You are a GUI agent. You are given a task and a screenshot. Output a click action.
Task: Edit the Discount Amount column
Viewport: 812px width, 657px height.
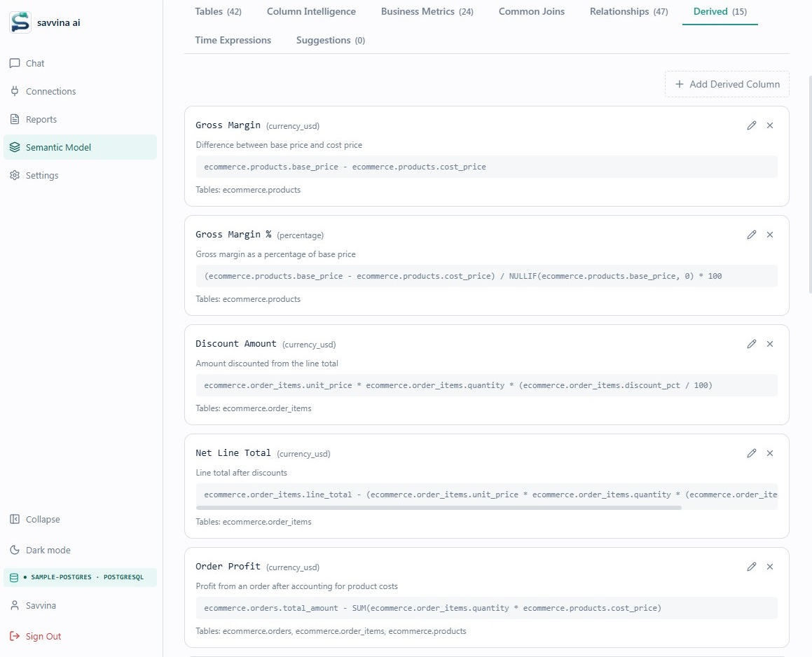[x=752, y=344]
